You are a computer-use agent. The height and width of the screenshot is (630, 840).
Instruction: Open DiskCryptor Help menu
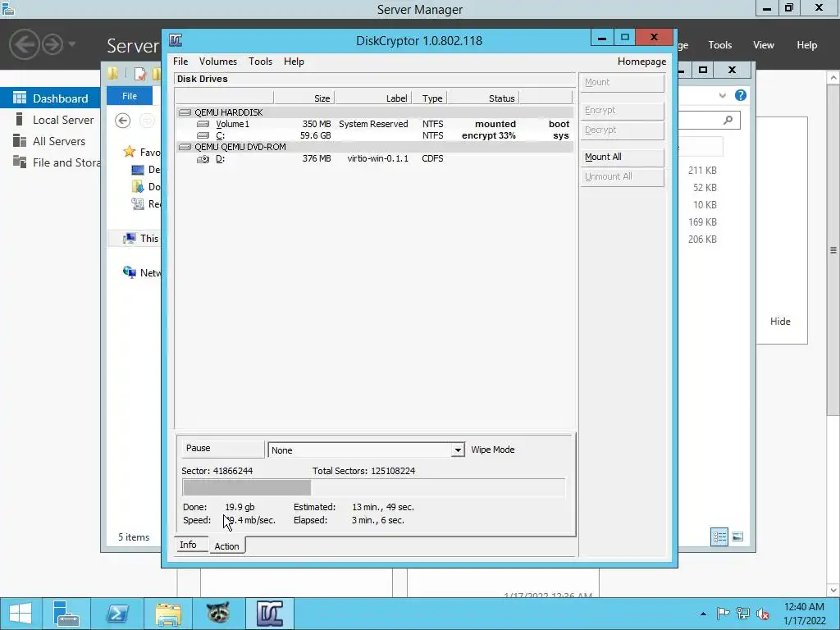(294, 62)
